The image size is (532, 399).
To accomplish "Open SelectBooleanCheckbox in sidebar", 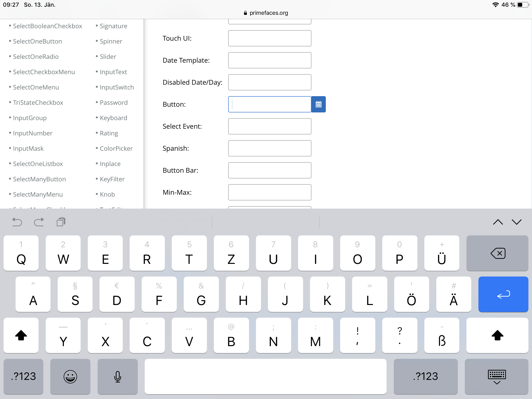I will pos(47,26).
